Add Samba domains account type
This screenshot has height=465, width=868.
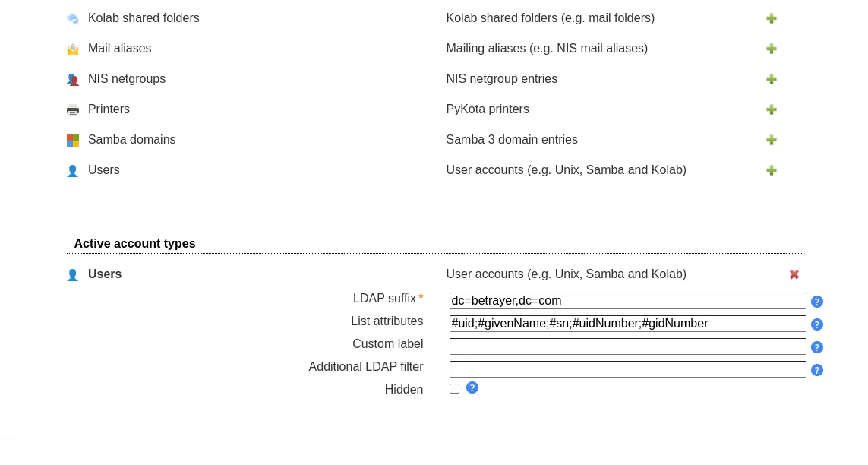point(771,140)
